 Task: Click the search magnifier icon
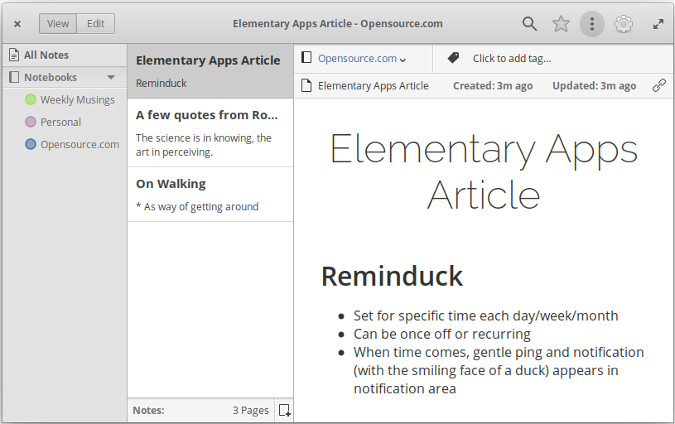pos(529,23)
